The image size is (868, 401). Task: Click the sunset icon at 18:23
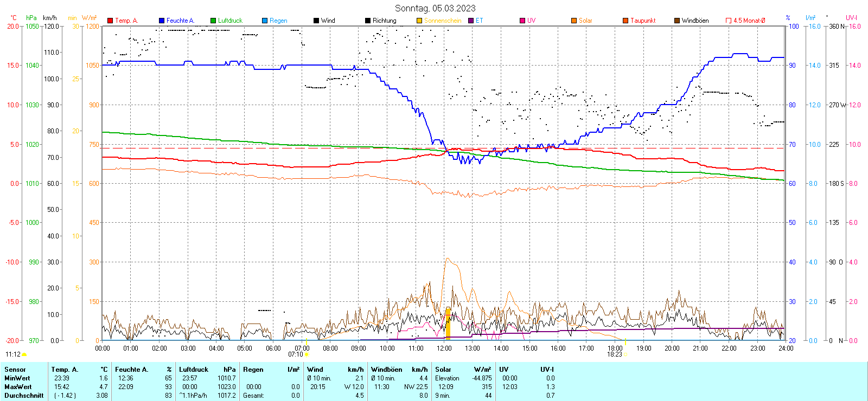click(625, 355)
